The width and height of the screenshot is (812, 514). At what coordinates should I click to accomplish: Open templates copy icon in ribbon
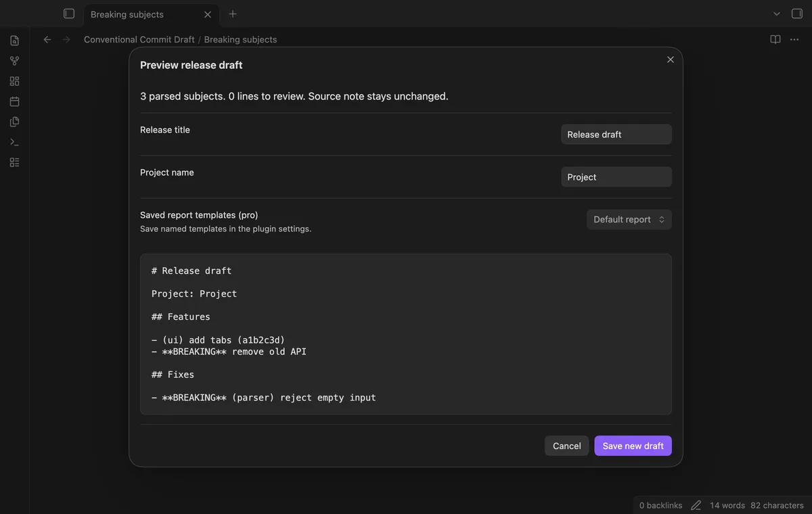coord(15,122)
